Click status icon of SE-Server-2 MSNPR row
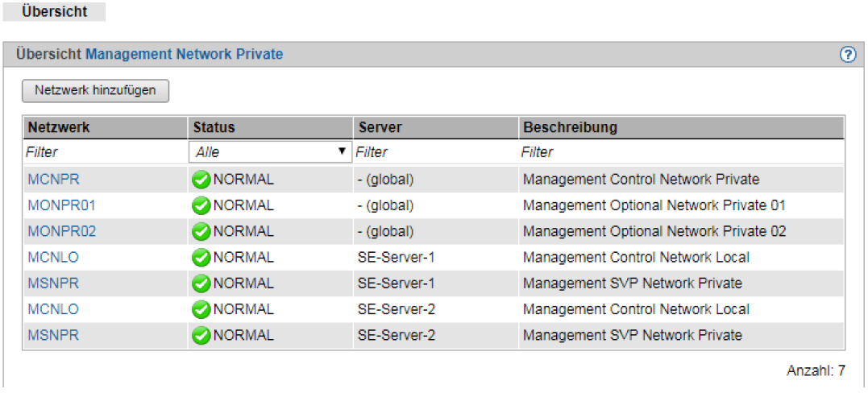 click(x=202, y=336)
